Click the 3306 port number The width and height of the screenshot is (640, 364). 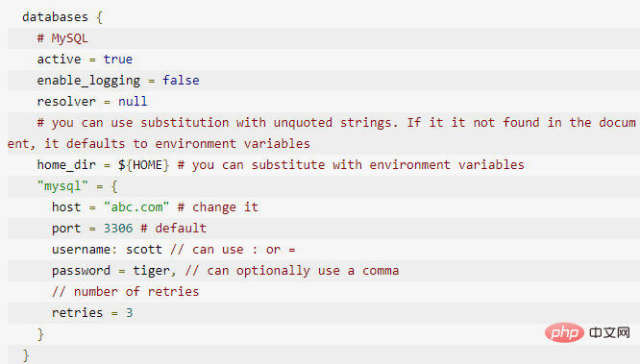click(x=118, y=229)
